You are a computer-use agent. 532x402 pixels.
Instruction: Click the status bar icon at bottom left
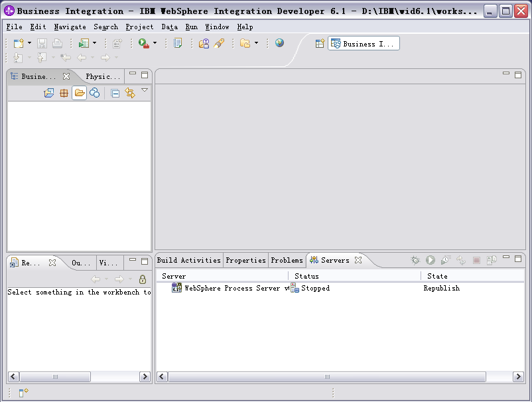click(x=23, y=393)
